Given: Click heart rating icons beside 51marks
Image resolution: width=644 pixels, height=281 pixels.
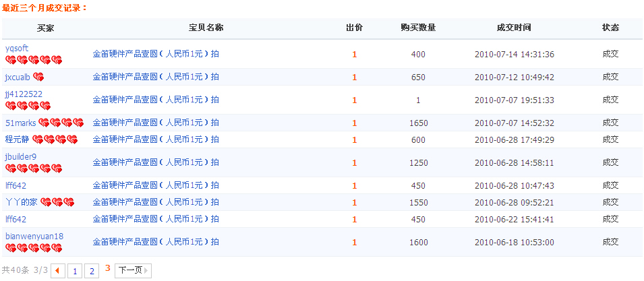Looking at the screenshot, I should (x=61, y=123).
